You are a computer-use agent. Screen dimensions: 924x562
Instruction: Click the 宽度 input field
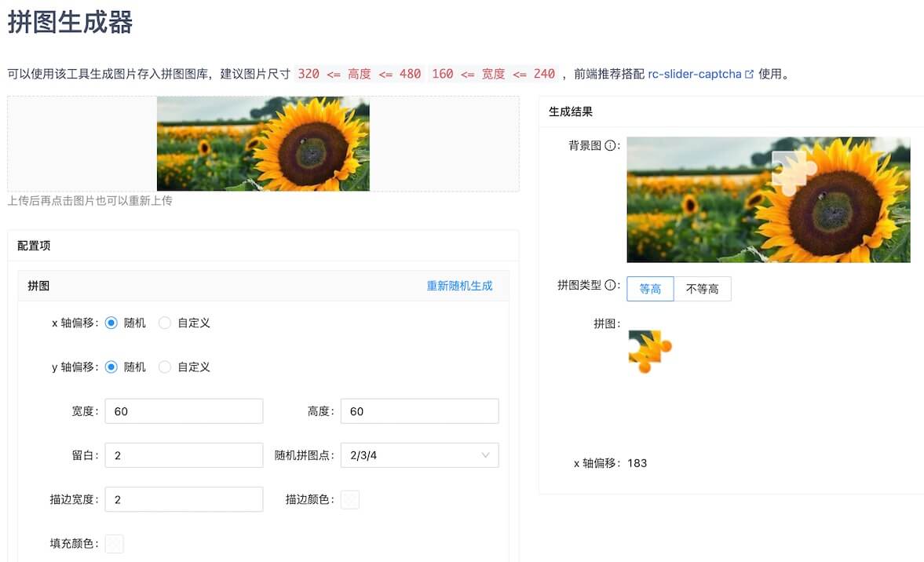coord(184,411)
